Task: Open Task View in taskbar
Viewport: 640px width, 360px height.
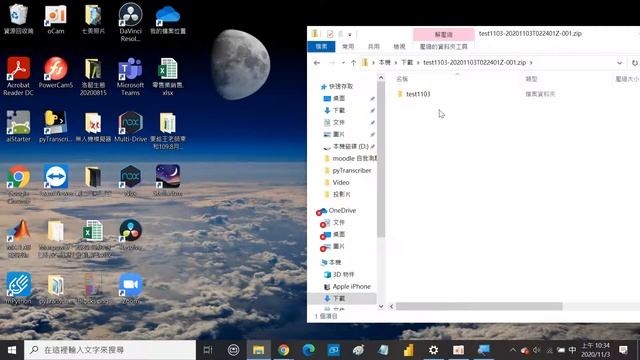Action: (208, 350)
